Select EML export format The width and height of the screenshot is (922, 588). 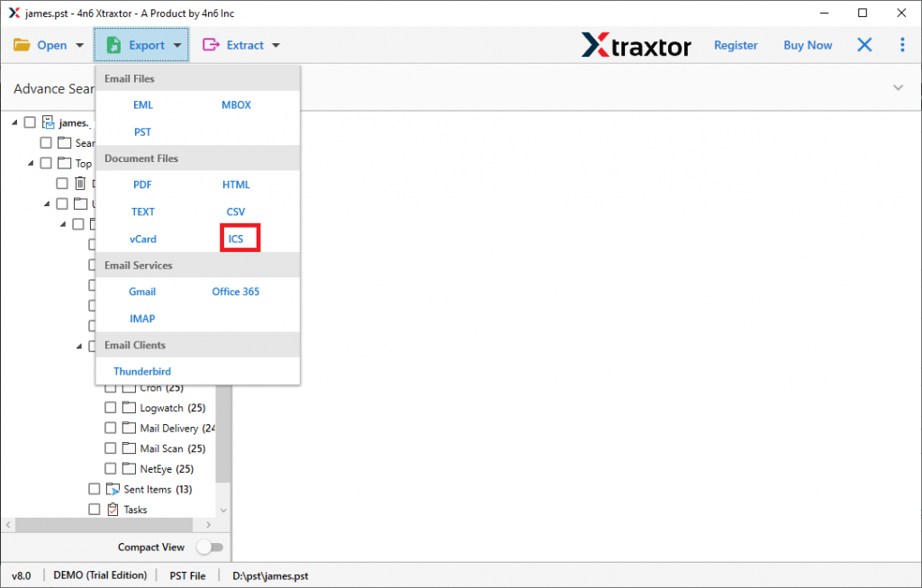pyautogui.click(x=143, y=104)
